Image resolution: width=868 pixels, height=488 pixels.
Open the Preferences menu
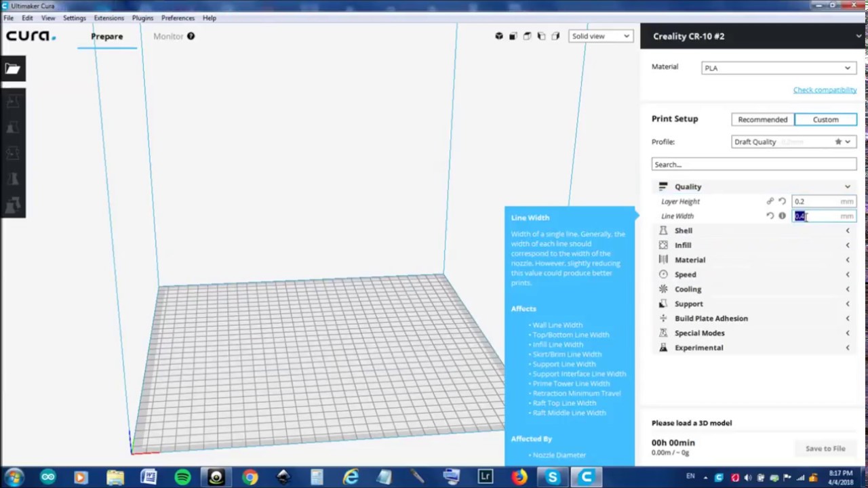pos(178,18)
